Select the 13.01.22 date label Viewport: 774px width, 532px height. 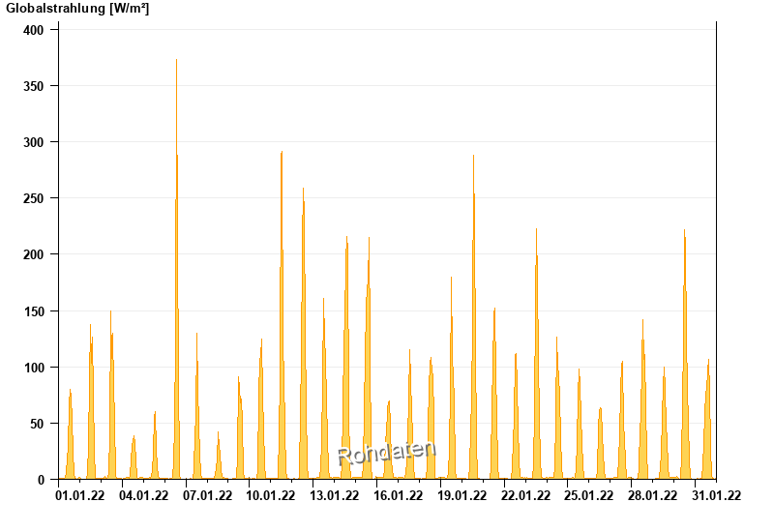pos(334,495)
